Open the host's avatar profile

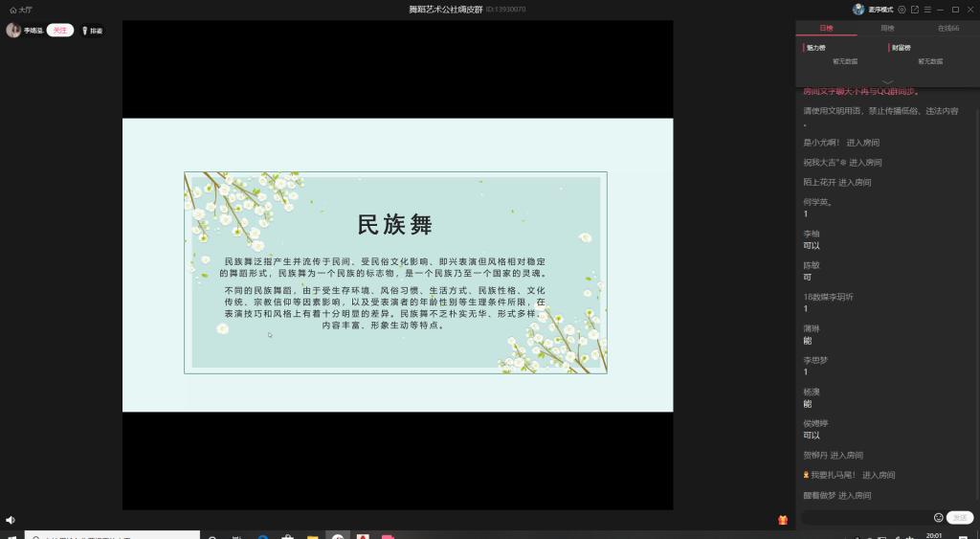13,31
